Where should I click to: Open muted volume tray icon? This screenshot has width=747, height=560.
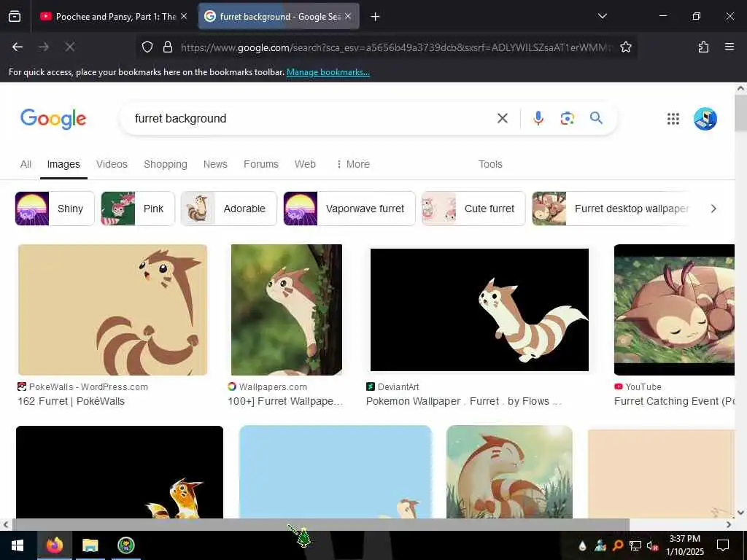652,545
